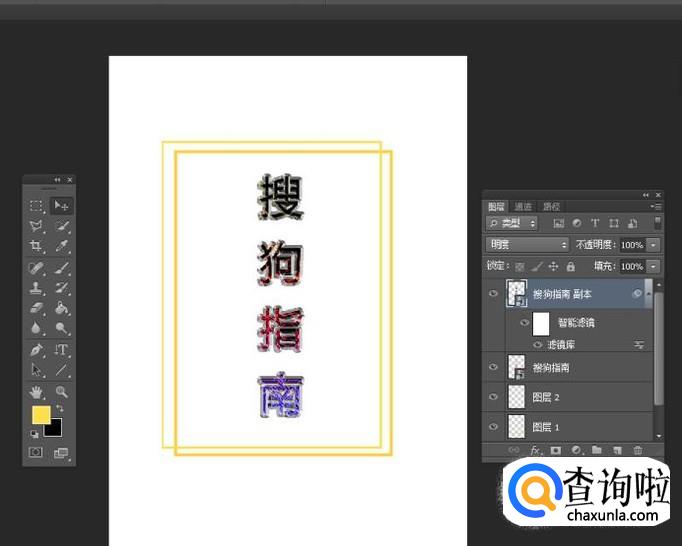Create new fill or adjustment layer
Screen dimensions: 682x546
click(576, 450)
